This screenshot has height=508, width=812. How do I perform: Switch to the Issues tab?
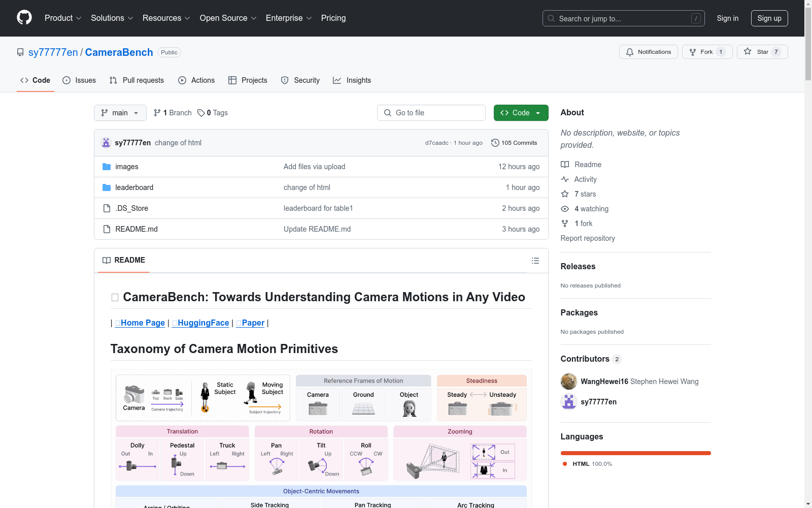click(x=79, y=80)
